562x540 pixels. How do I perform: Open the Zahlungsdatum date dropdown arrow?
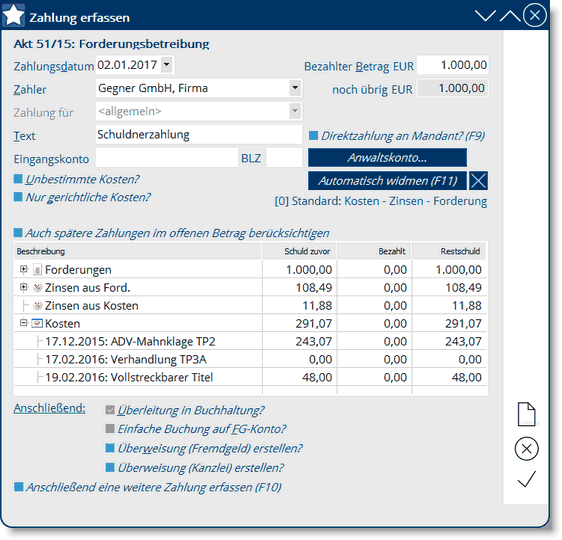click(166, 65)
